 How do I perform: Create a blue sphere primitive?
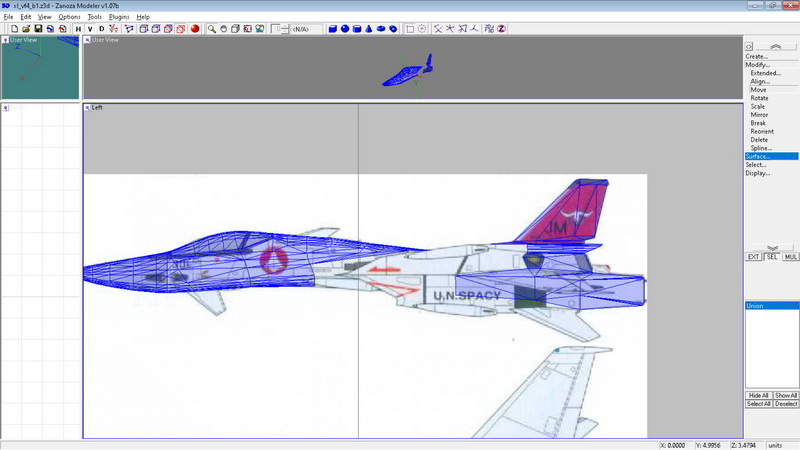point(345,29)
